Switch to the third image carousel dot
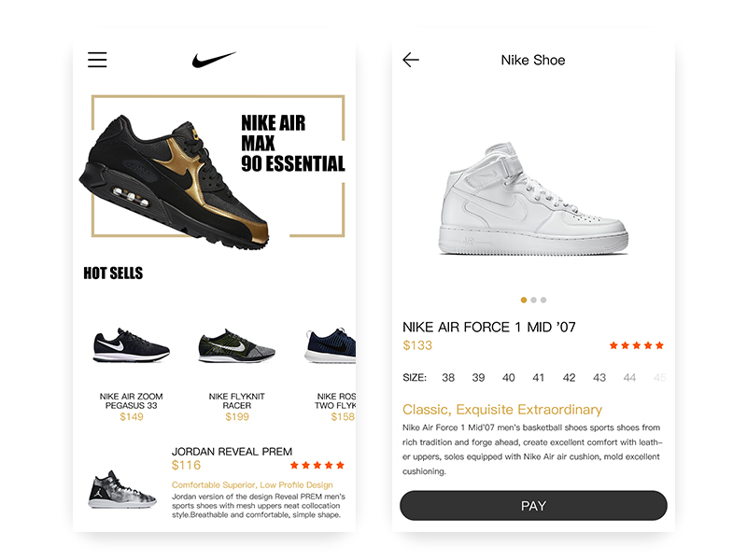Image resolution: width=747 pixels, height=560 pixels. 543,300
